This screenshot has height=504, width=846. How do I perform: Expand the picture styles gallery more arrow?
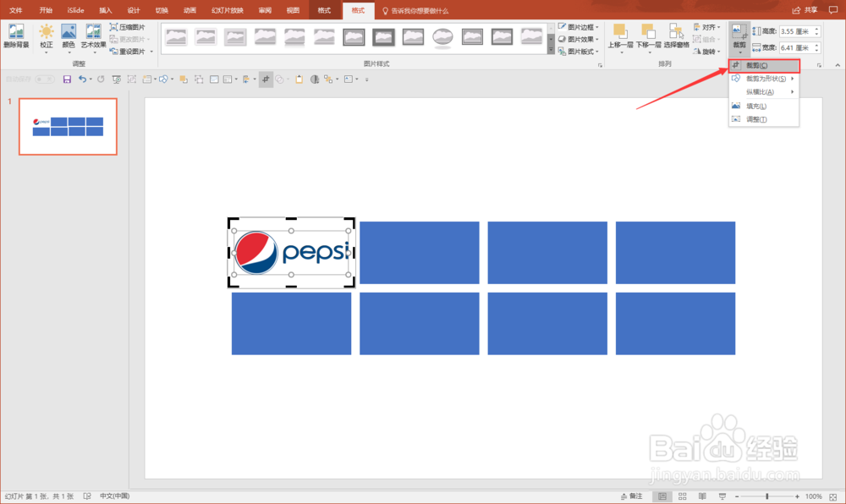[551, 50]
